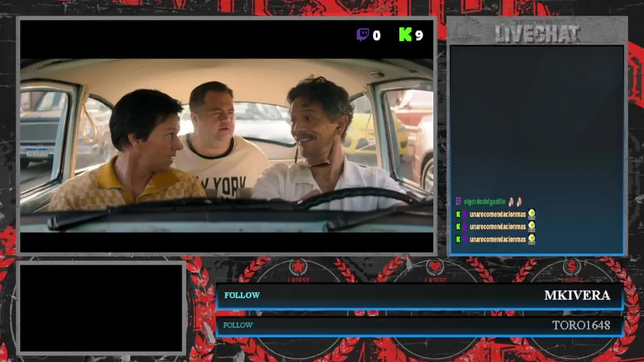644x362 pixels.
Task: Click the FOLLOW label in the TORO1648 bar
Action: pyautogui.click(x=238, y=325)
